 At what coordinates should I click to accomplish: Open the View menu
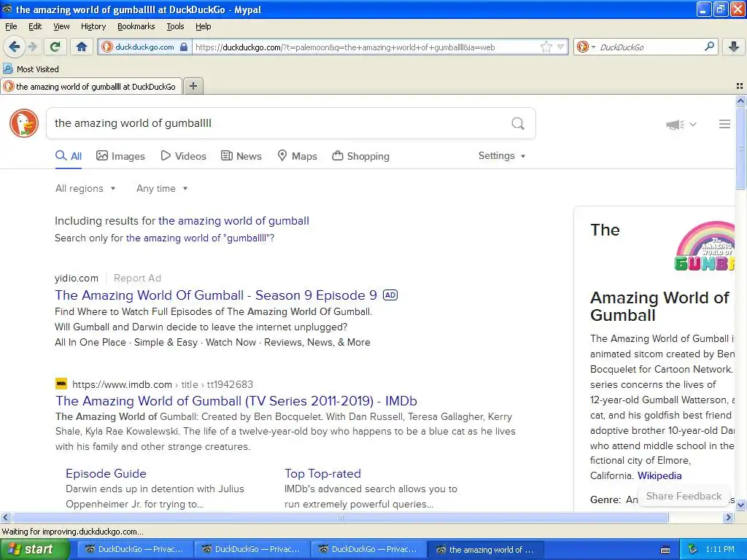(x=61, y=26)
